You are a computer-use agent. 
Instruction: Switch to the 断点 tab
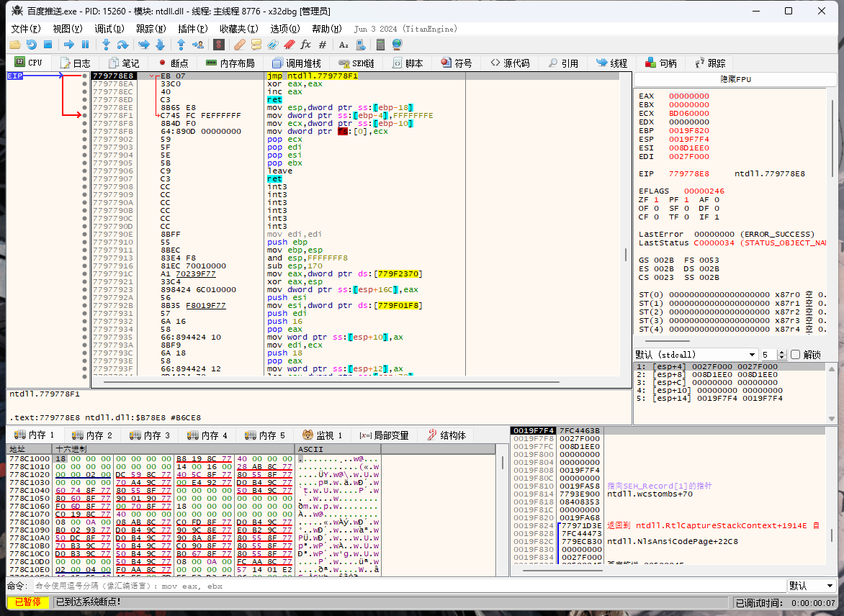pyautogui.click(x=174, y=63)
